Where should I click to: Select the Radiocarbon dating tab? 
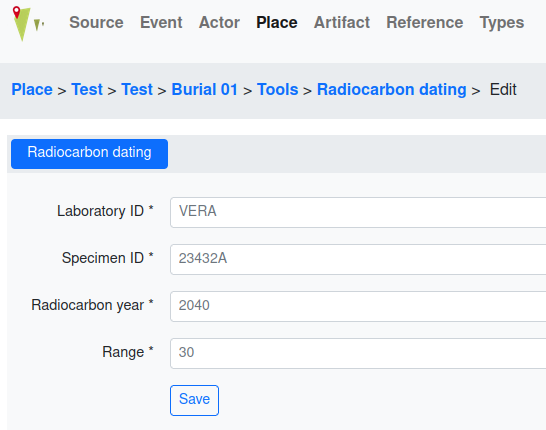tap(89, 154)
